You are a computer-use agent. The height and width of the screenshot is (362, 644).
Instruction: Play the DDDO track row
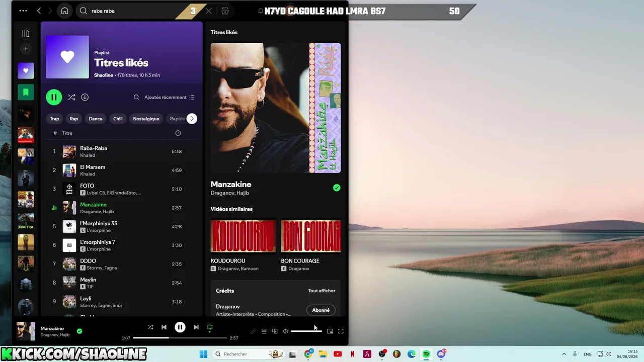pos(121,264)
